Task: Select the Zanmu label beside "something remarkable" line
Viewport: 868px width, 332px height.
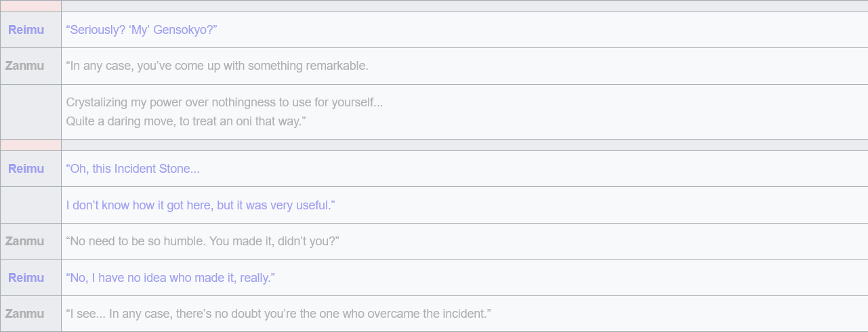Action: pyautogui.click(x=25, y=66)
